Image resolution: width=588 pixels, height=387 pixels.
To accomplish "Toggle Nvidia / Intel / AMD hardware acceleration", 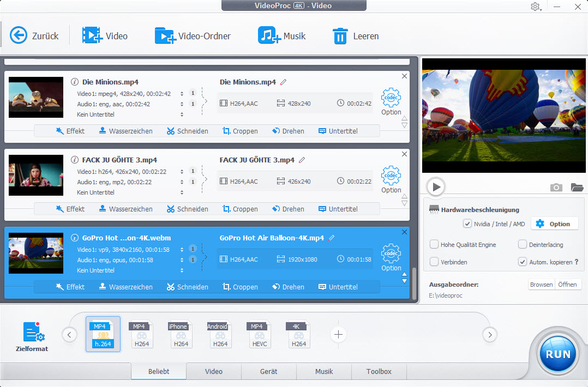I will [467, 223].
